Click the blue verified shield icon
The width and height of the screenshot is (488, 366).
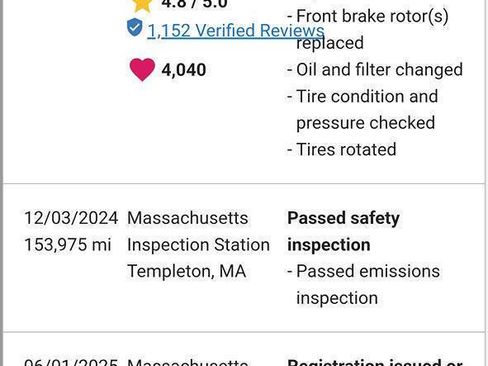(135, 27)
